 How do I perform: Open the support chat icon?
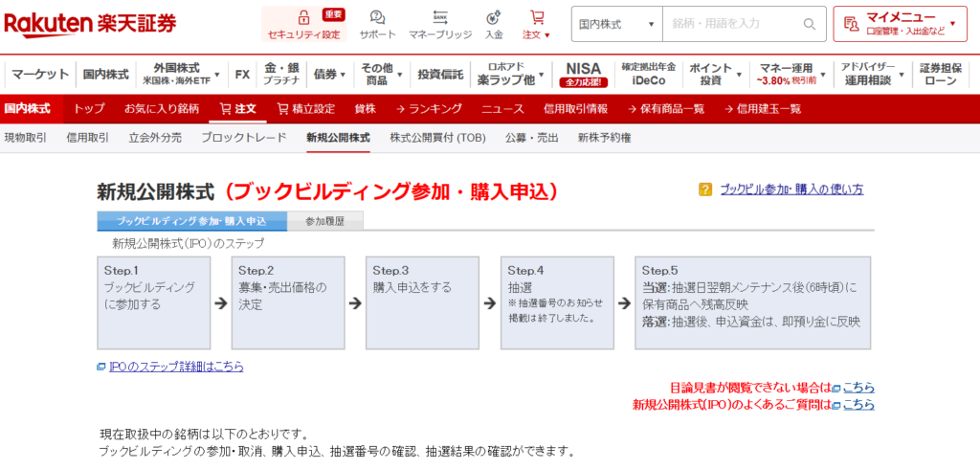point(377,17)
